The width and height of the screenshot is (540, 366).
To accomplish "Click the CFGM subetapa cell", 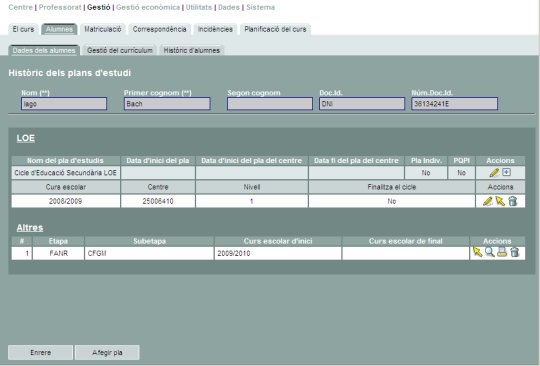I will pyautogui.click(x=149, y=253).
